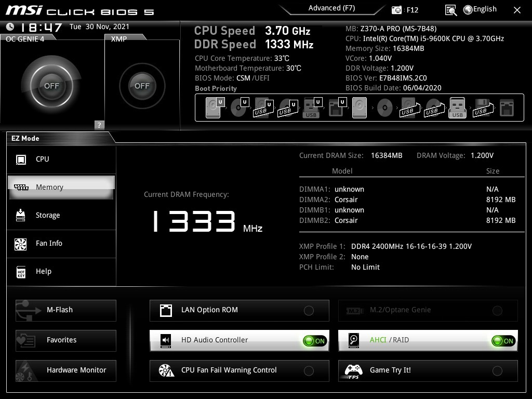The height and width of the screenshot is (399, 532).
Task: Open the BIOS search magnifier icon
Action: [450, 10]
